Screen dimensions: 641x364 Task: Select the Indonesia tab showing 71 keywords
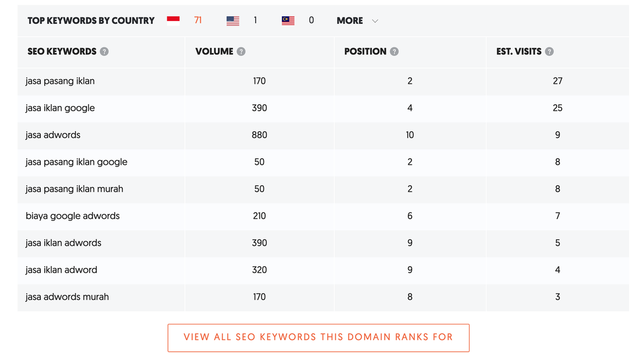tap(198, 20)
